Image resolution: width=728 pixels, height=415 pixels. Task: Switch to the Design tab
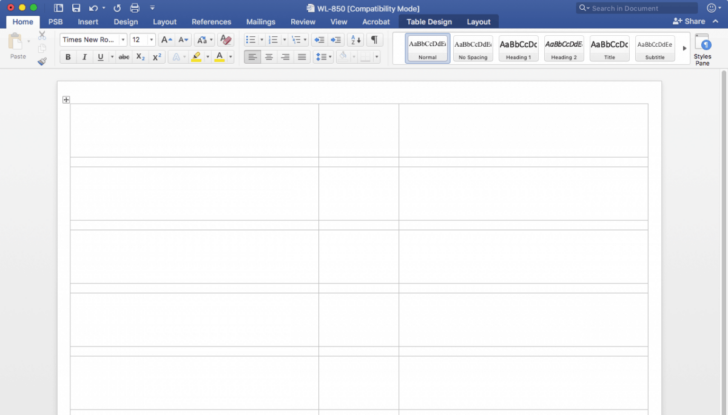(125, 22)
